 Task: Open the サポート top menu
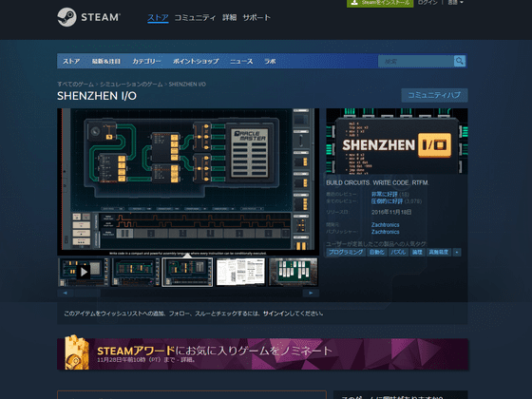coord(256,18)
